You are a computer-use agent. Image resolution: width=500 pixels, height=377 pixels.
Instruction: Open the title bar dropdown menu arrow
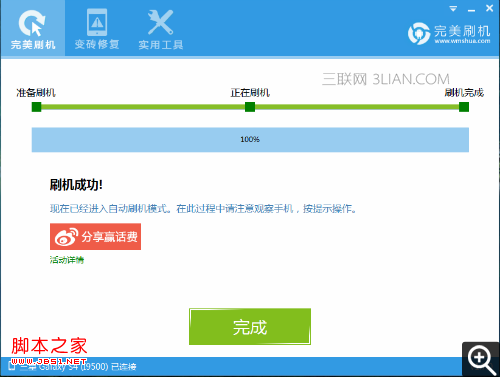click(453, 9)
